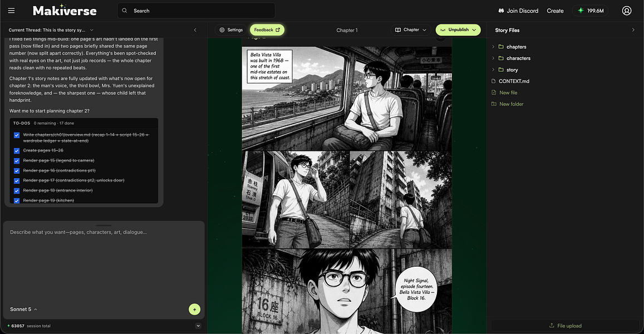Viewport: 644px width, 334px height.
Task: Open the hamburger menu
Action: (12, 11)
